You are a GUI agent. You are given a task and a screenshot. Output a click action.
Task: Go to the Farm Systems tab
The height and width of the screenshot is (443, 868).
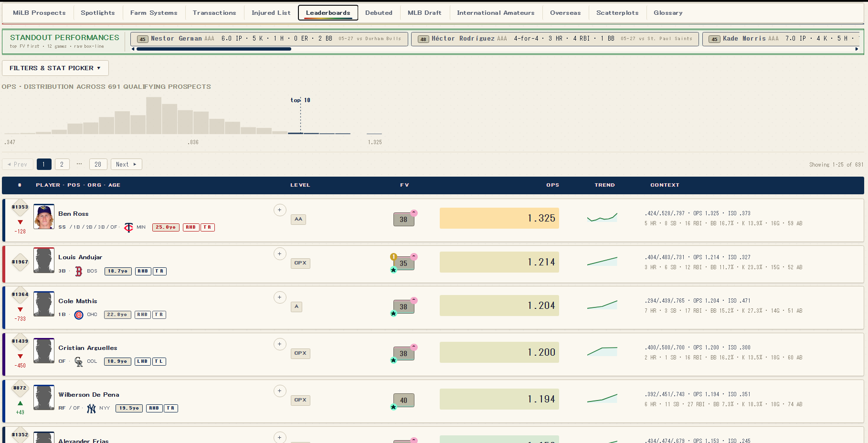click(x=154, y=13)
